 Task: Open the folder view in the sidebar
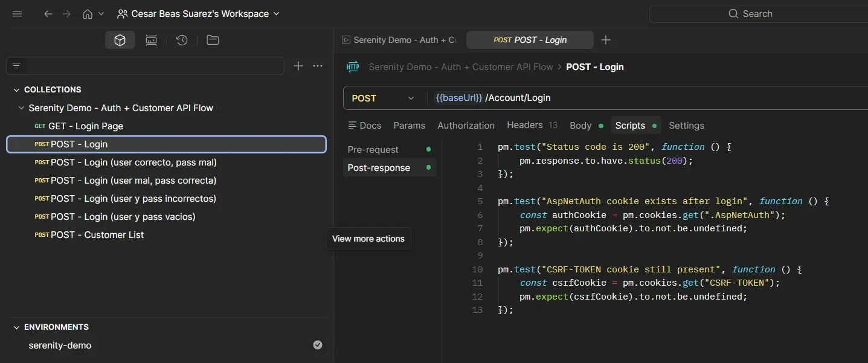point(213,40)
